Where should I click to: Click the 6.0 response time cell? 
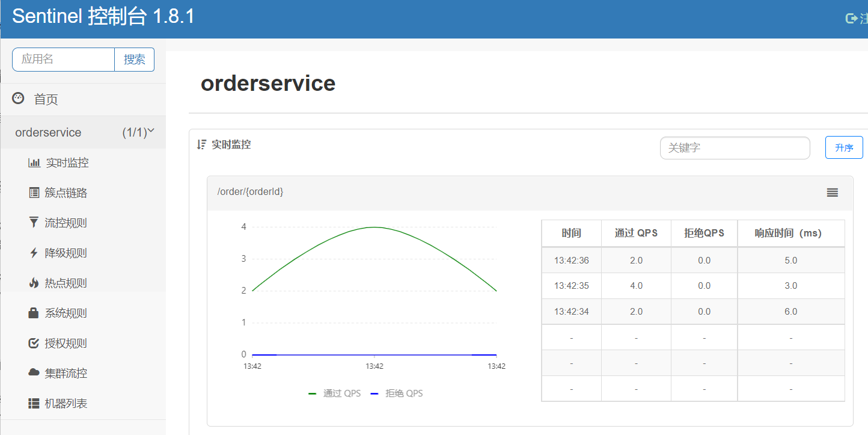click(791, 312)
